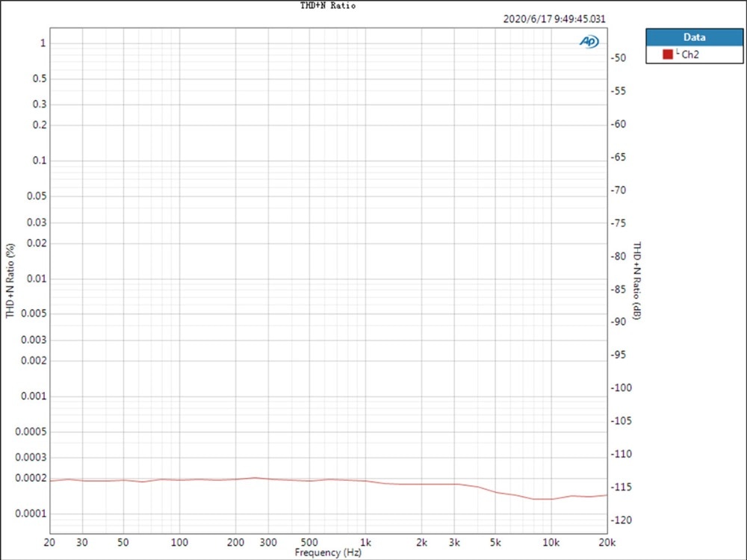Screen dimensions: 747x560
Task: Click the -85 dB gridline label
Action: click(618, 289)
